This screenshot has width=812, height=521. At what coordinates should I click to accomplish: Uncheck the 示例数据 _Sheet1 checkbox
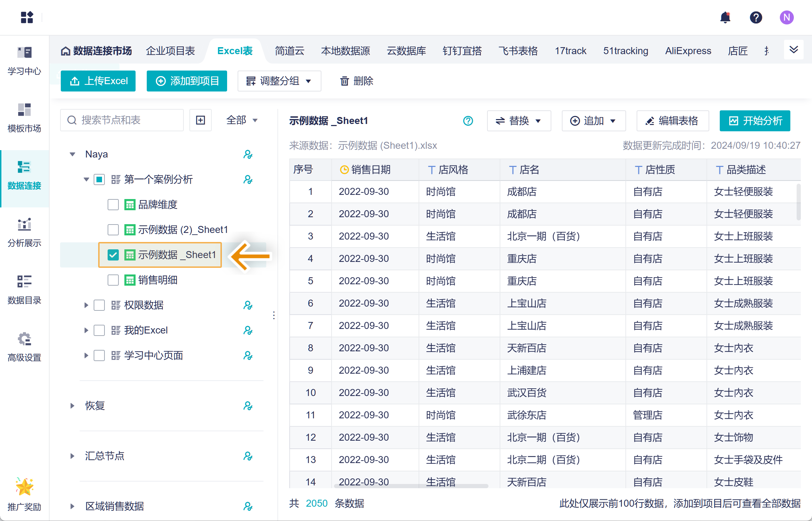click(113, 255)
